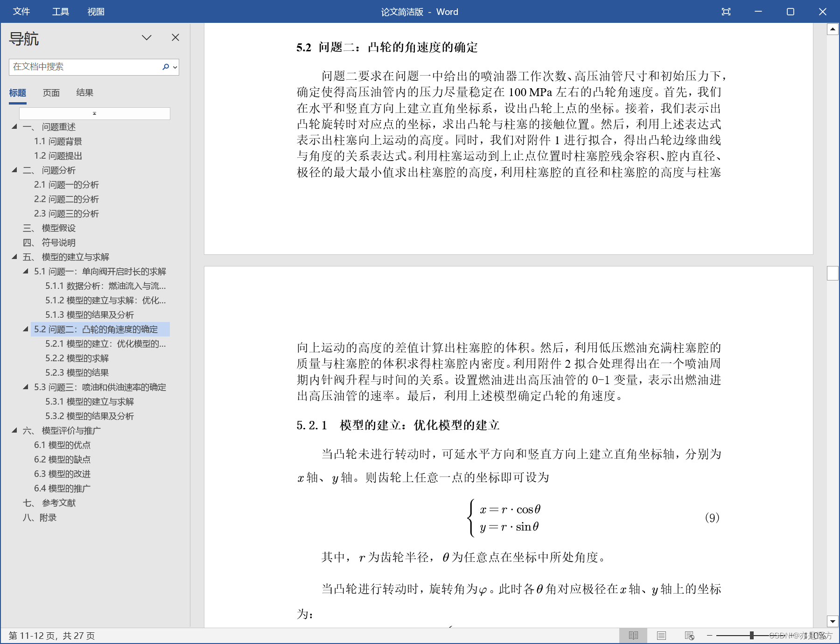
Task: Go to 七、参考文献 heading
Action: [49, 503]
